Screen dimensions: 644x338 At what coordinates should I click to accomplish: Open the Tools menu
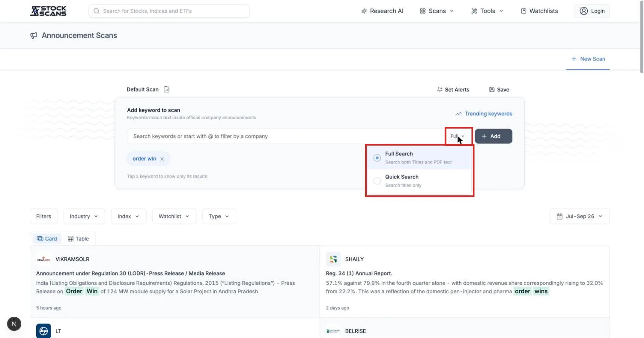coord(487,11)
